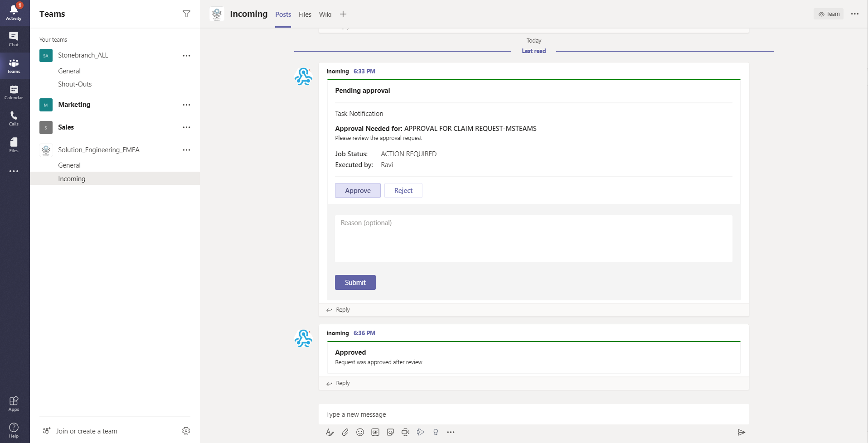Open channel more options ellipsis top right

click(855, 14)
